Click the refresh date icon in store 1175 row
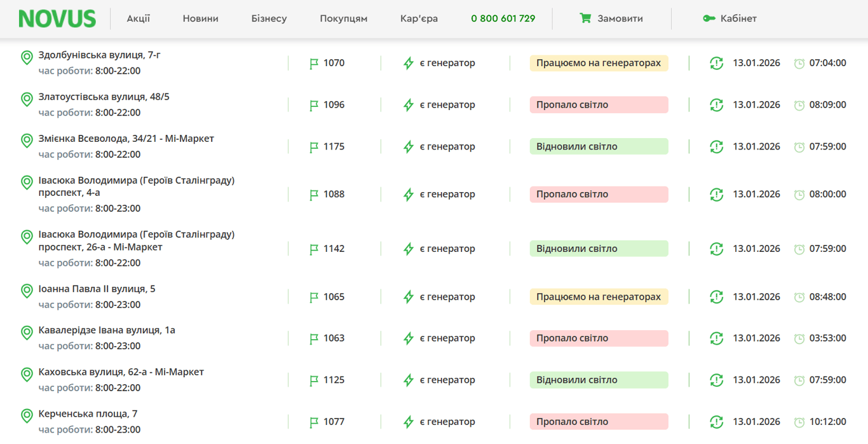 coord(716,146)
